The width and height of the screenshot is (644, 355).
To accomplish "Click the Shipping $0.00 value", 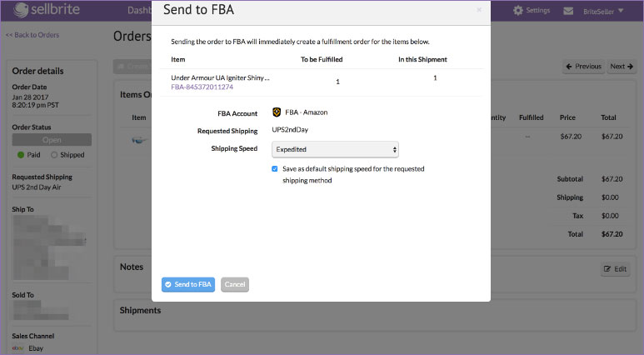I will click(610, 197).
